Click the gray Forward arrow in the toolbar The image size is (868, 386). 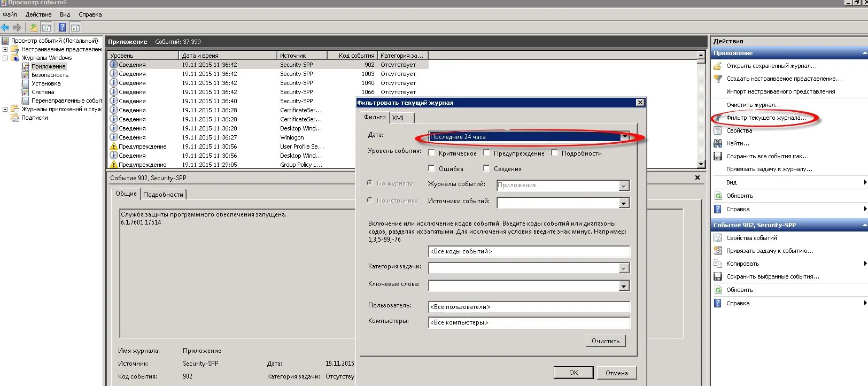tap(17, 27)
